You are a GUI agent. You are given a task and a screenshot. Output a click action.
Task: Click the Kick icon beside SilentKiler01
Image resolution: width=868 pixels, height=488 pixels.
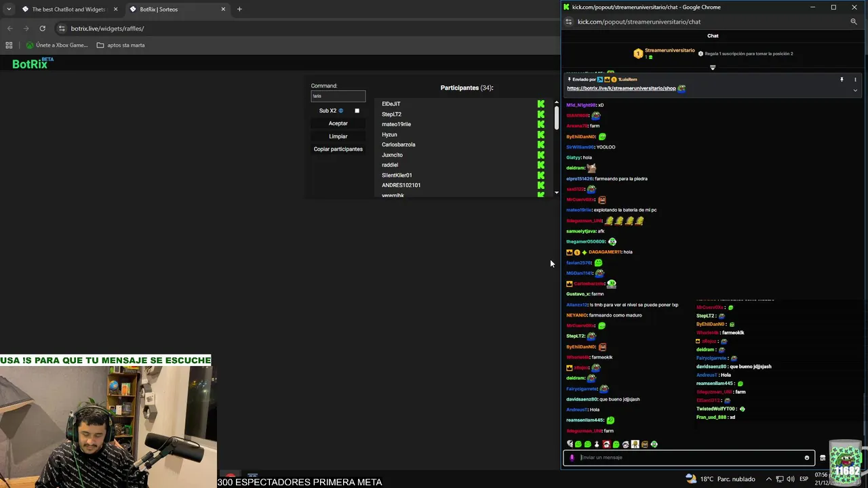541,175
